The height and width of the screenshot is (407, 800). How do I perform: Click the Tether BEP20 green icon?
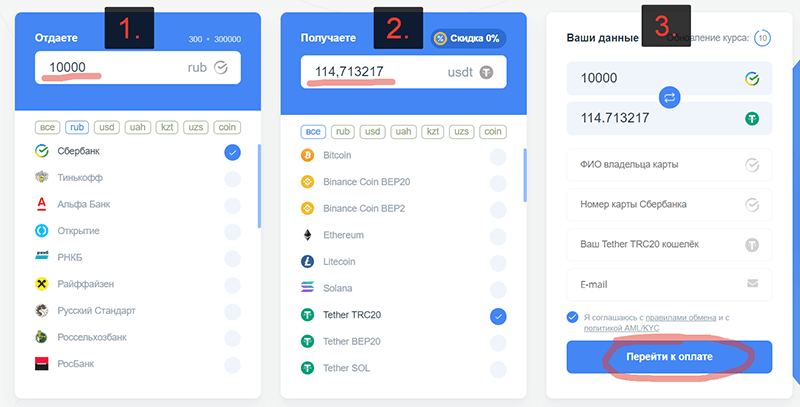[x=307, y=341]
